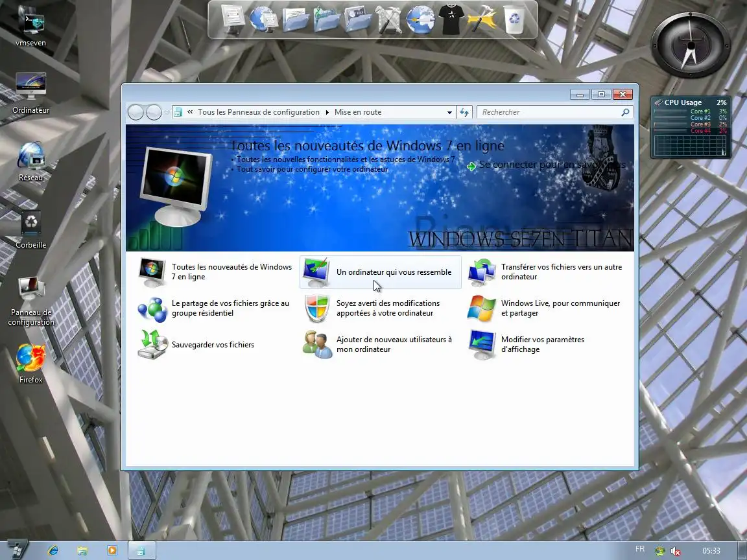Screen dimensions: 747x560
Task: Click the Forward navigation button
Action: [154, 112]
